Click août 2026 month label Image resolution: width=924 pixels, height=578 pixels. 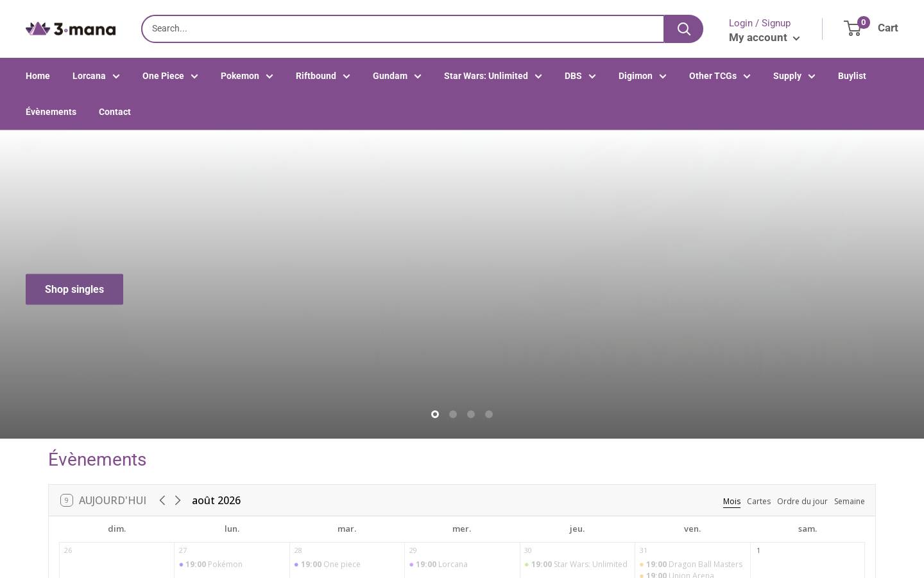pyautogui.click(x=216, y=500)
